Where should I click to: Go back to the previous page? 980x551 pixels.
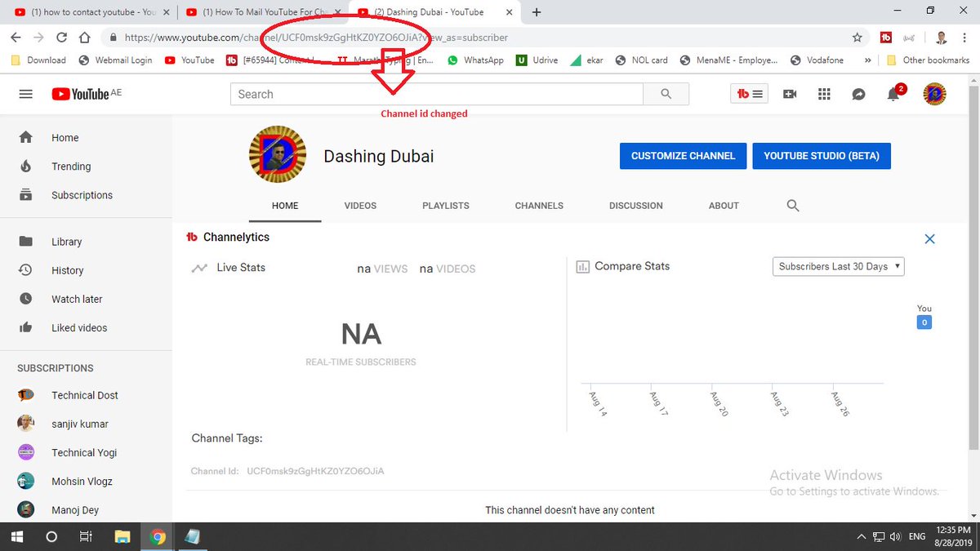tap(16, 38)
